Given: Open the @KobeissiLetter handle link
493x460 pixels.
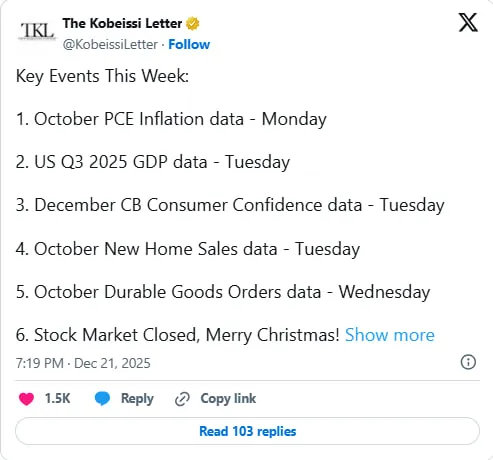Looking at the screenshot, I should pos(110,44).
